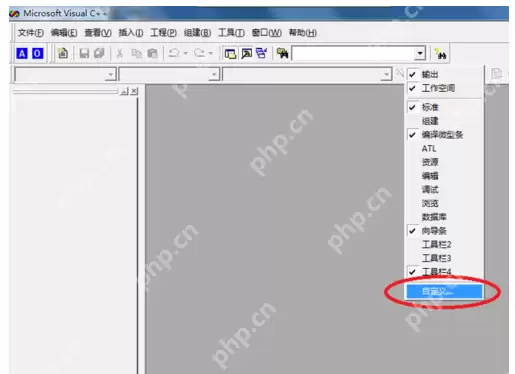Enable the 浏览 toolbar entry
The width and height of the screenshot is (515, 374).
pyautogui.click(x=445, y=203)
